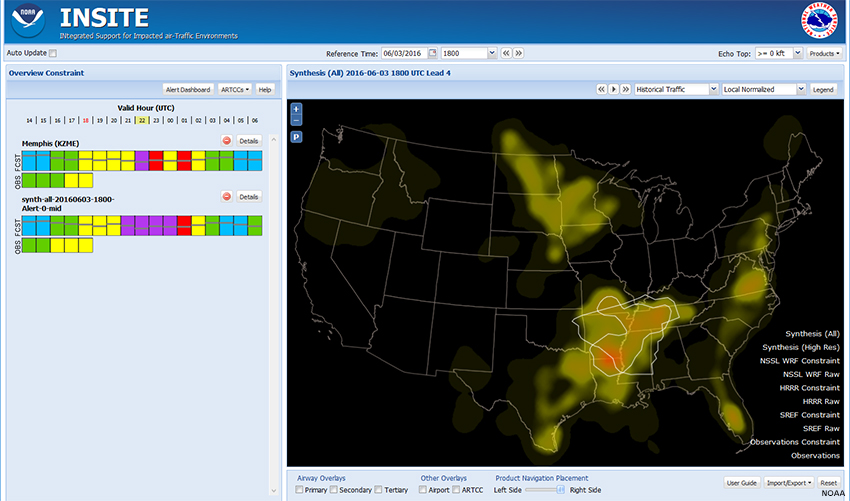This screenshot has height=501, width=850.
Task: Open the Import/Export menu
Action: [x=788, y=483]
